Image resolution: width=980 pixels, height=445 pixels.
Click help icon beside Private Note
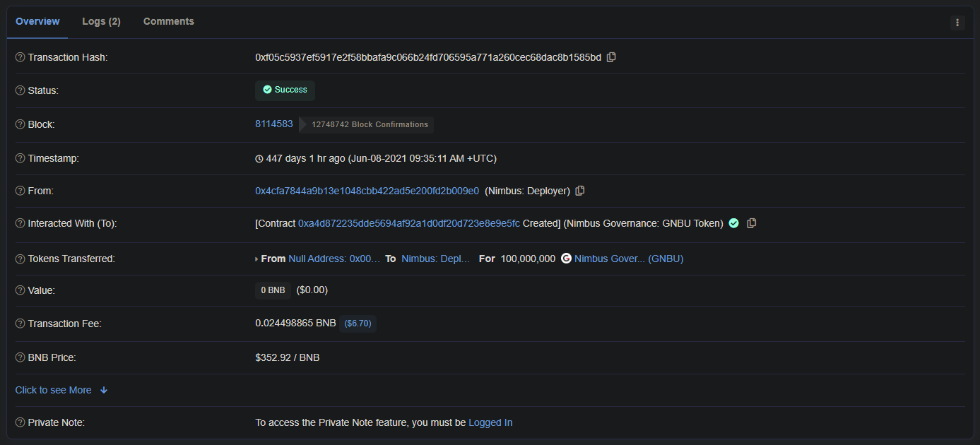(x=20, y=422)
